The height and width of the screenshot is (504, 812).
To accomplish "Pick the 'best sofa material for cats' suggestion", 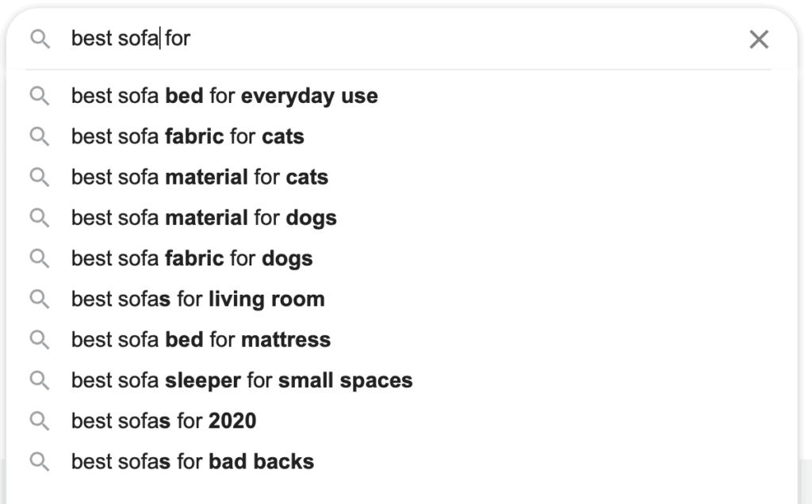I will 200,177.
